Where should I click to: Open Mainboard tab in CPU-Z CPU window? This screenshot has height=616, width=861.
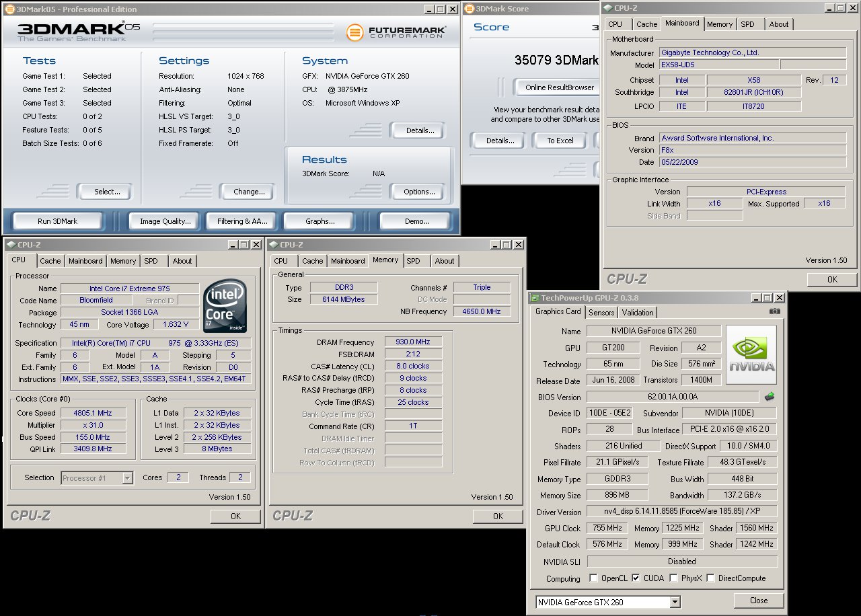pyautogui.click(x=85, y=261)
